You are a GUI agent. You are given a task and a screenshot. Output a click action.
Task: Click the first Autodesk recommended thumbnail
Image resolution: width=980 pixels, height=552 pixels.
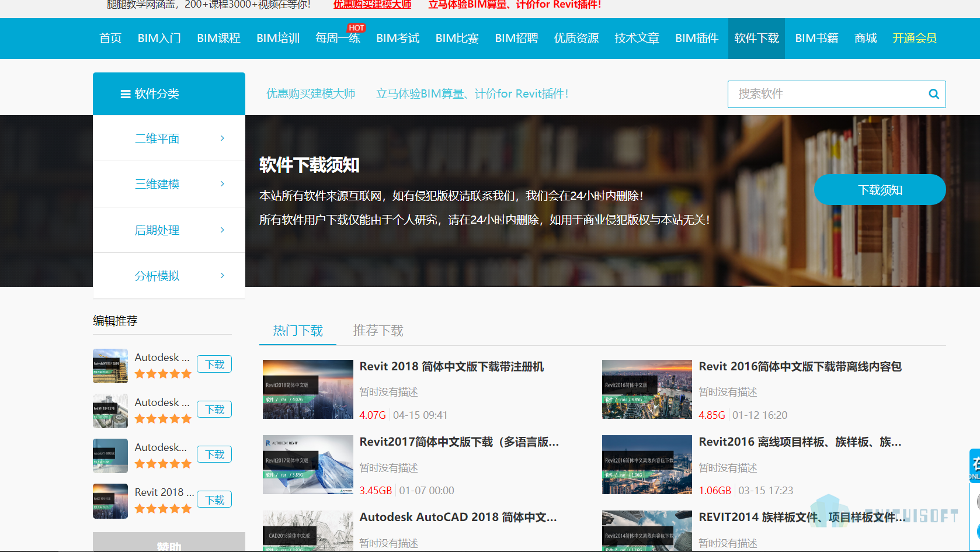pos(110,366)
